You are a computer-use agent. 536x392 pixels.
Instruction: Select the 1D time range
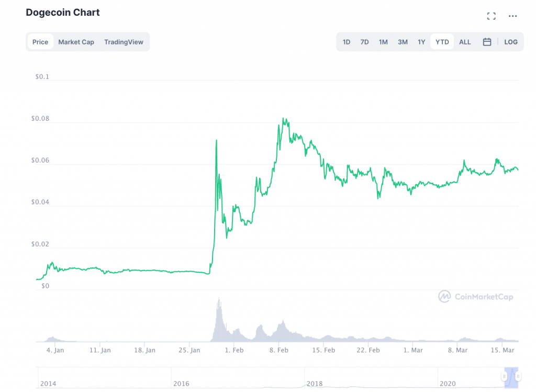click(x=347, y=42)
